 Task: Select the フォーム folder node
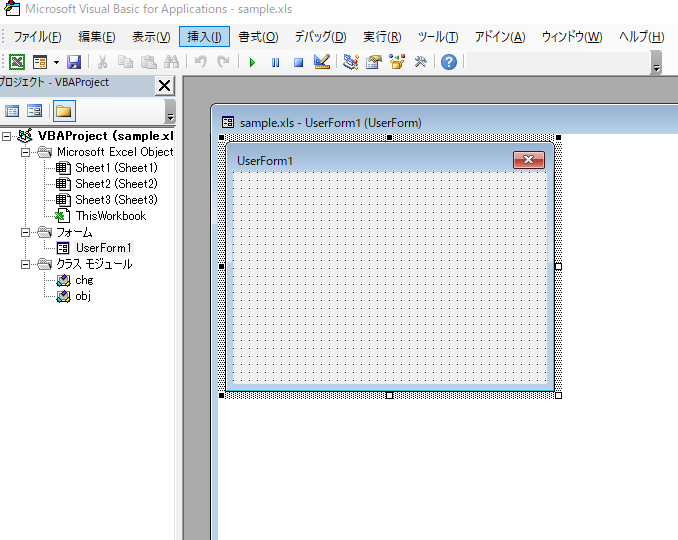[x=74, y=232]
